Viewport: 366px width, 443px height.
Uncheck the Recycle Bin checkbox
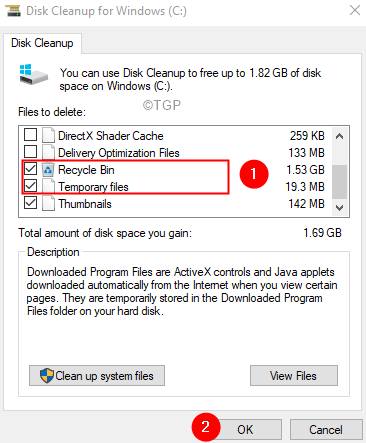[30, 169]
